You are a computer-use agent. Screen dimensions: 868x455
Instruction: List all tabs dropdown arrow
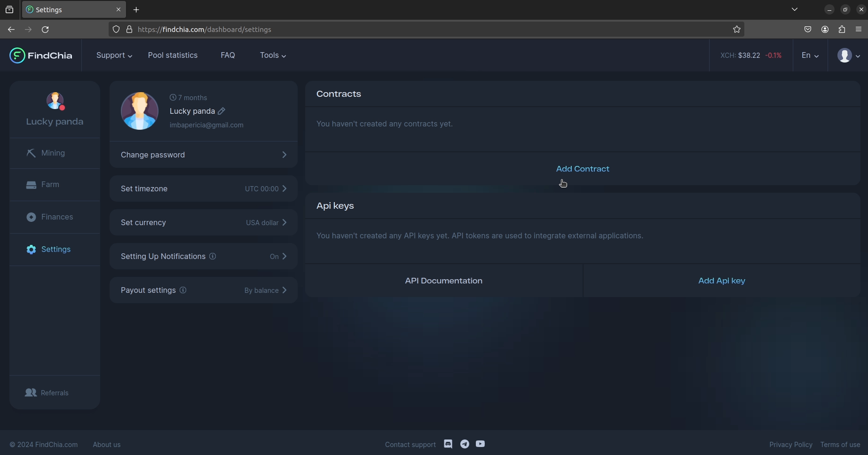(795, 9)
